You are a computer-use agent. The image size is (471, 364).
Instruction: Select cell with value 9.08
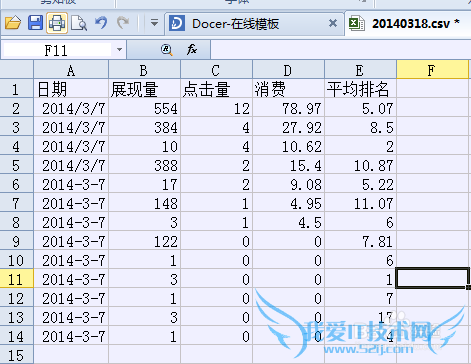click(x=288, y=184)
